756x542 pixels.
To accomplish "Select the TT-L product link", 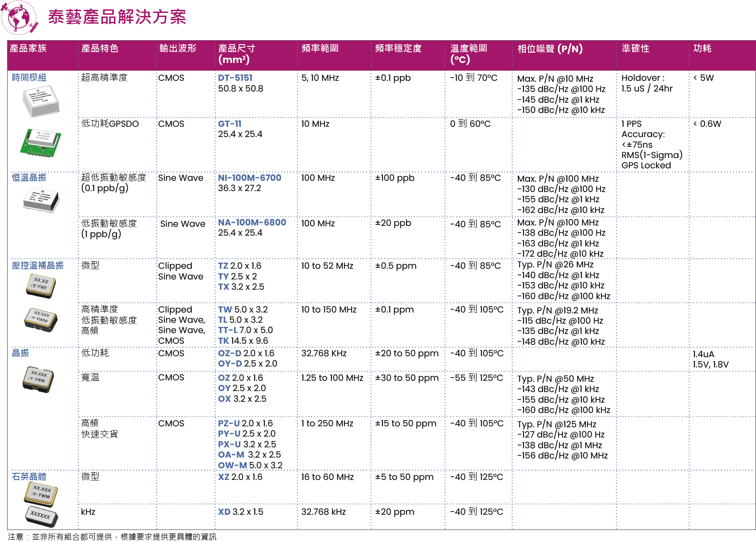I will click(227, 330).
